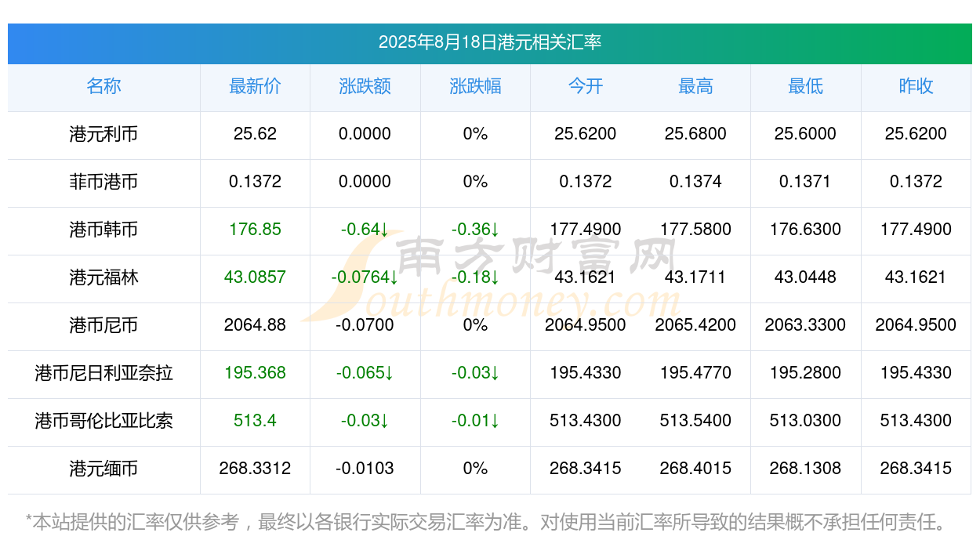
Task: Select the title 2025年8月18日港元相关汇率
Action: (490, 42)
